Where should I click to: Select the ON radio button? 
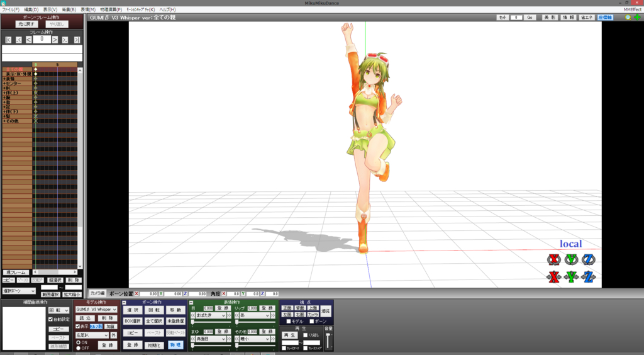79,342
